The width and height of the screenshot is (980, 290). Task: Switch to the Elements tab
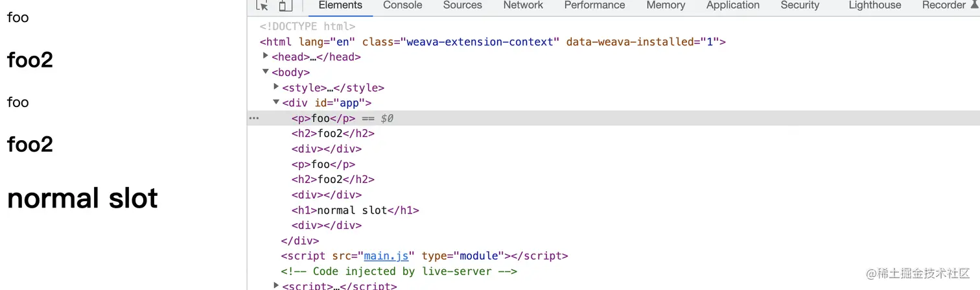[x=340, y=5]
